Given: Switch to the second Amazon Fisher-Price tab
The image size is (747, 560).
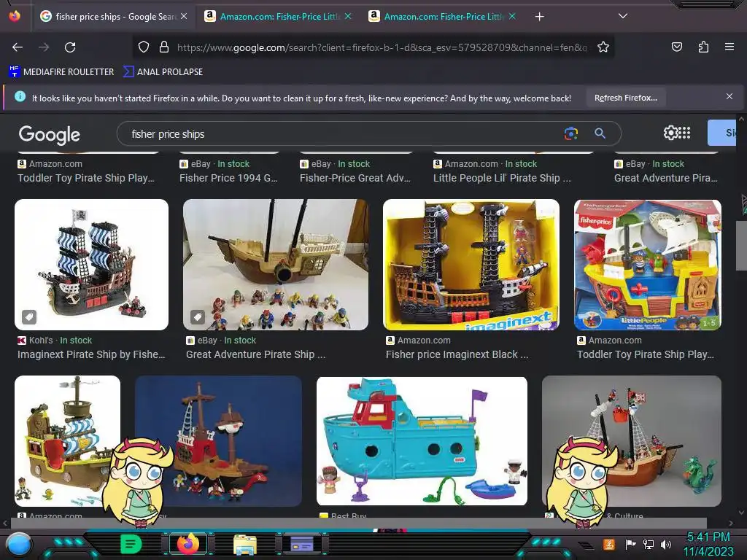Looking at the screenshot, I should [x=443, y=17].
